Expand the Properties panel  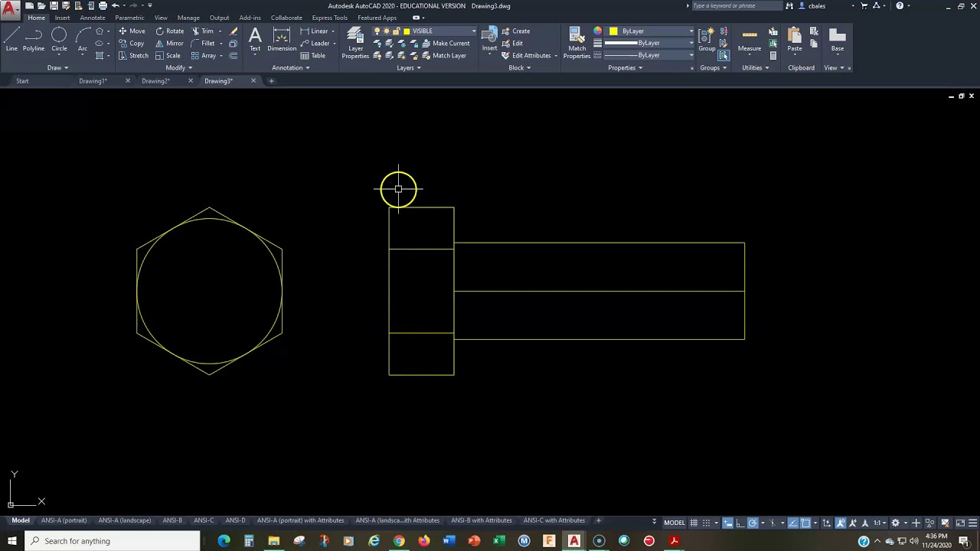coord(626,68)
